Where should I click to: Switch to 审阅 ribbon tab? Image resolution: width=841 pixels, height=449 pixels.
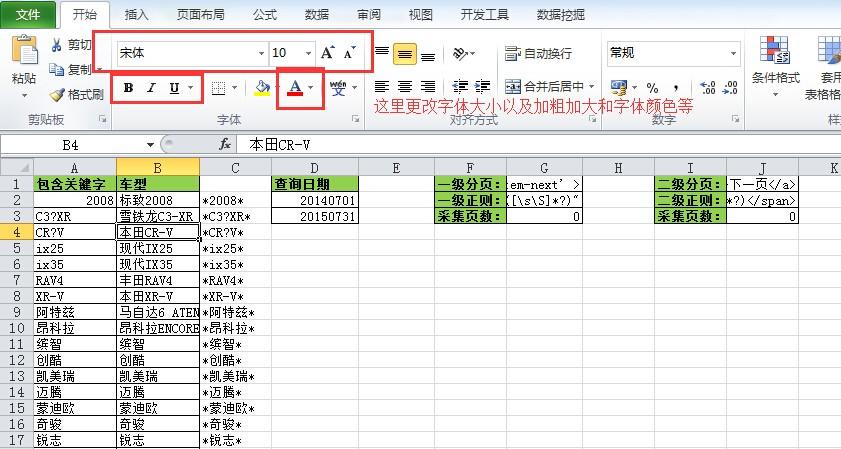tap(368, 14)
